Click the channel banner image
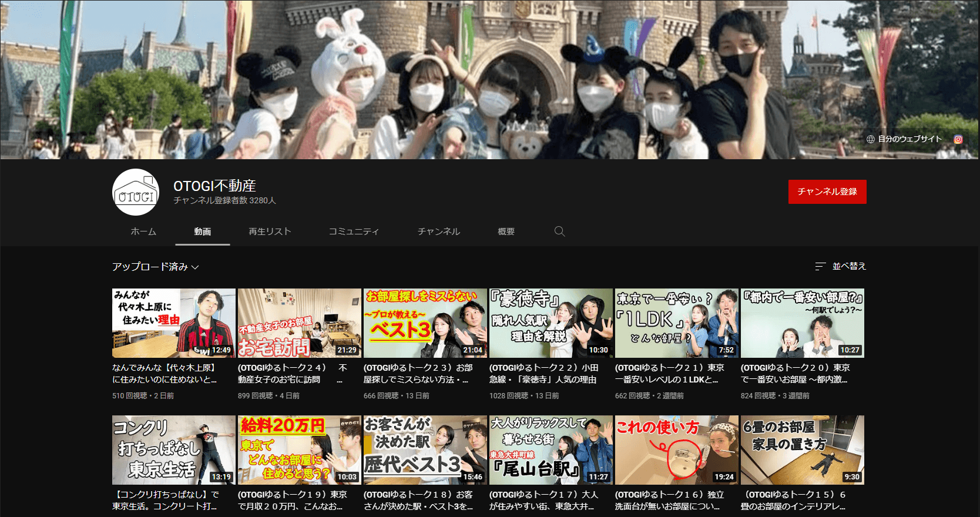Screen dimensions: 980x517 (490, 79)
